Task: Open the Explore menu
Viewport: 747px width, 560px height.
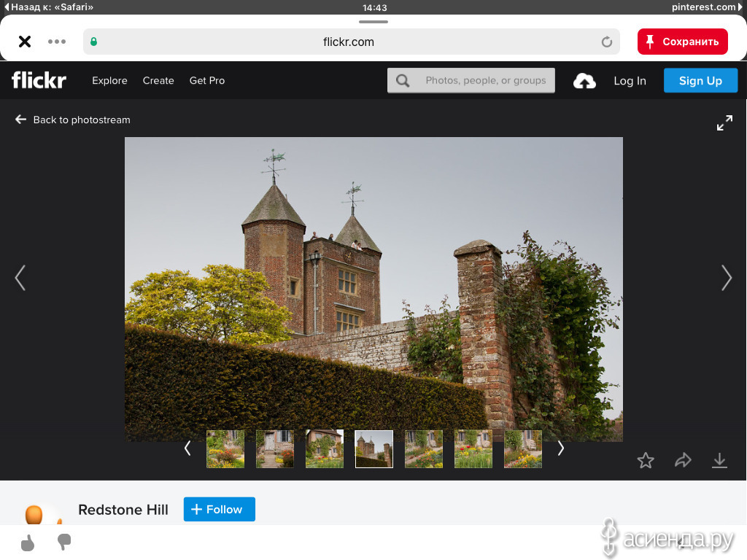Action: click(x=109, y=80)
